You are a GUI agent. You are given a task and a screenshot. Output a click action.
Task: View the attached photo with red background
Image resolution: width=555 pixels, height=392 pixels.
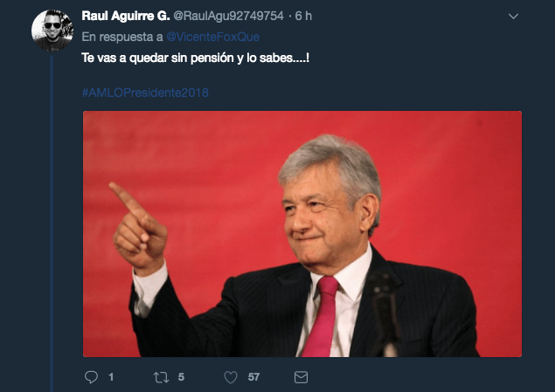pyautogui.click(x=302, y=234)
